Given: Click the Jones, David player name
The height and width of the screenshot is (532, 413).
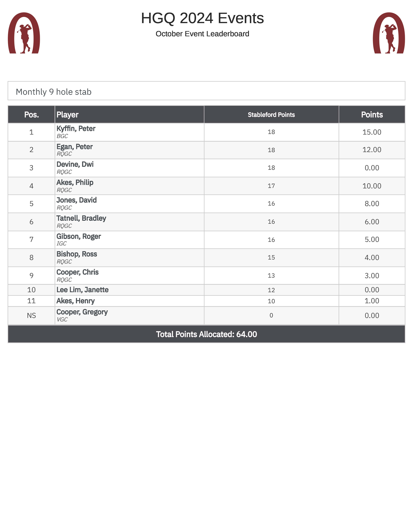Looking at the screenshot, I should [76, 200].
